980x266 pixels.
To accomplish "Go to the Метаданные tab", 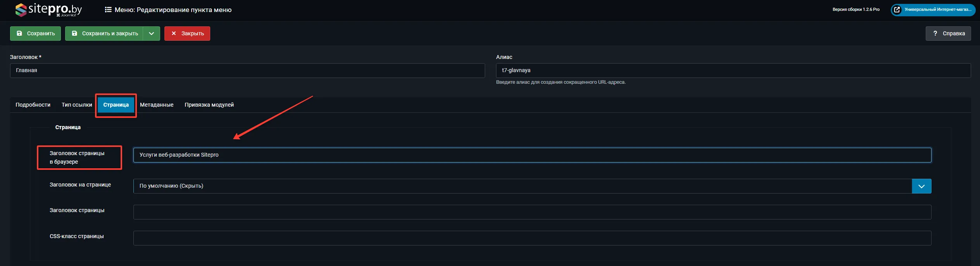I will [x=156, y=105].
